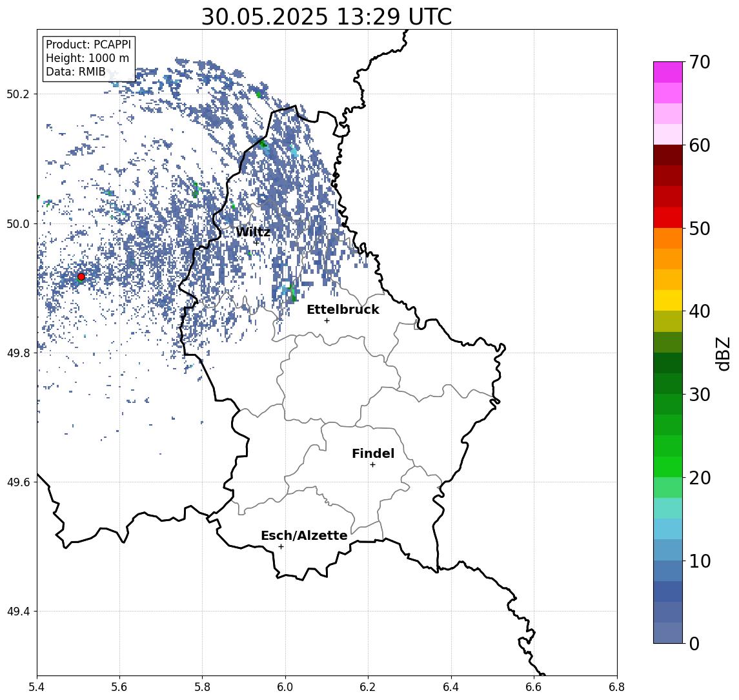
Task: Click the turquoise colorbar segment above 15
Action: (668, 508)
